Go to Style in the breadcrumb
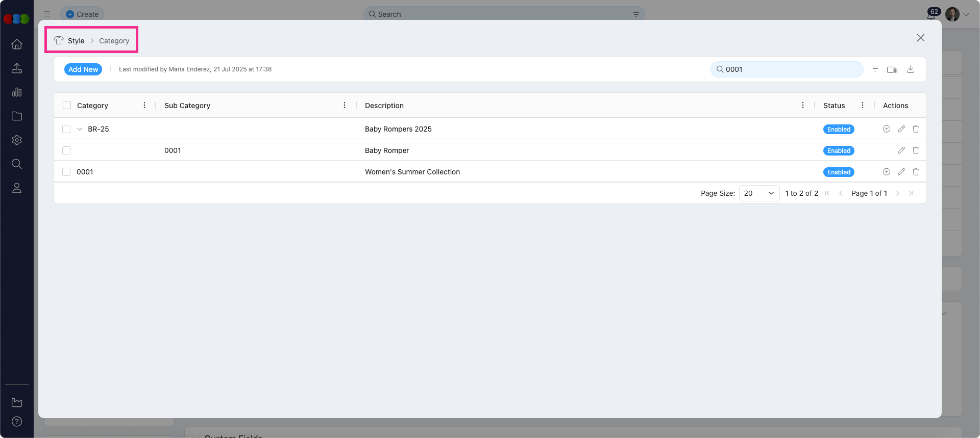The height and width of the screenshot is (438, 980). [76, 41]
